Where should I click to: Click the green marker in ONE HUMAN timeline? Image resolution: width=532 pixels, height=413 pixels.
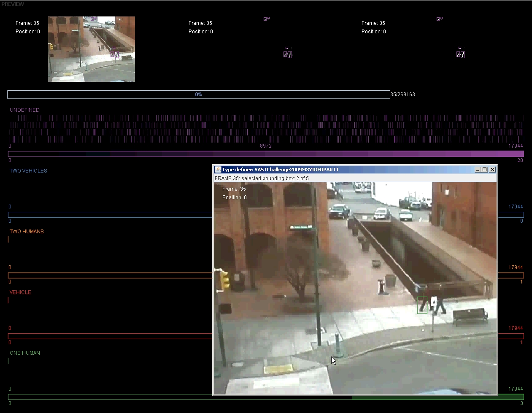click(8, 361)
